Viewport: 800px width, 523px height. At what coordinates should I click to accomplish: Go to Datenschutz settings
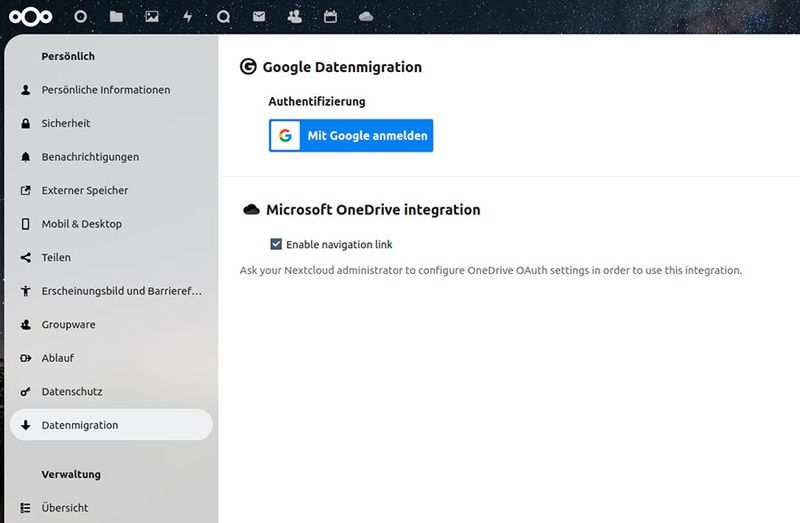111,392
